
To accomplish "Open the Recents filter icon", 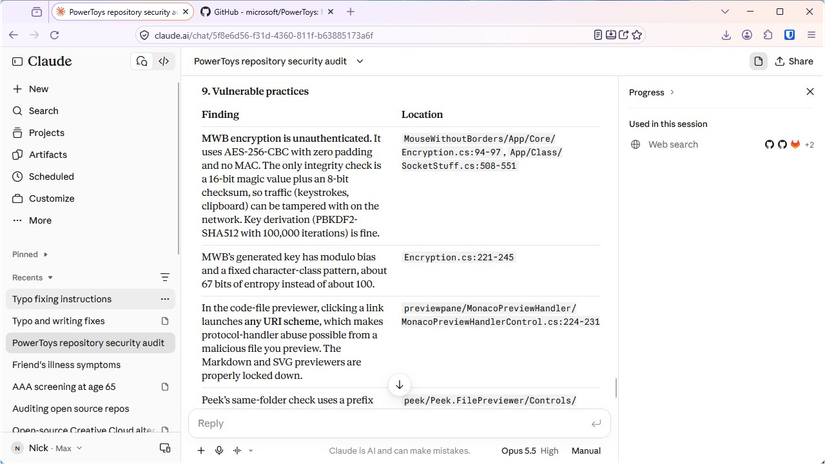I will [x=165, y=278].
